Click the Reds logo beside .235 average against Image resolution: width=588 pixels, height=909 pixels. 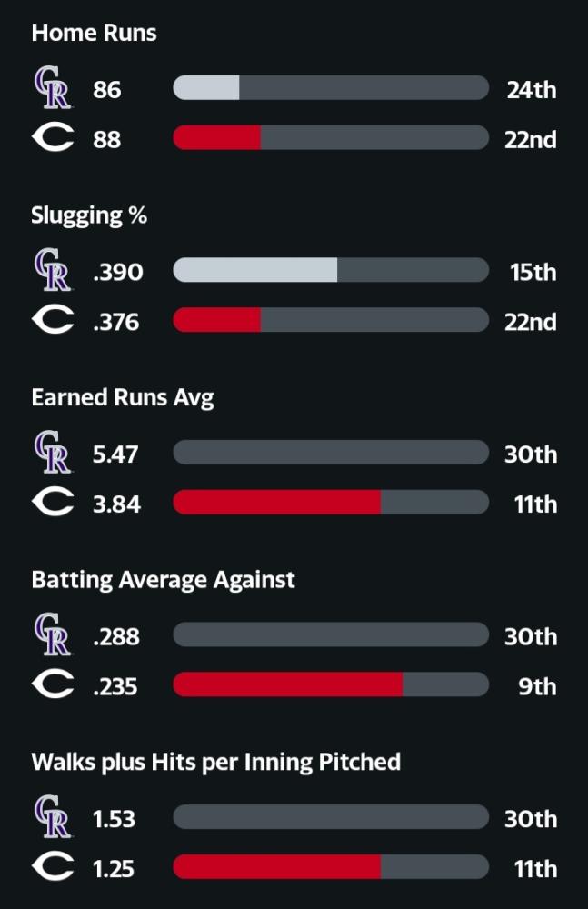click(x=53, y=684)
